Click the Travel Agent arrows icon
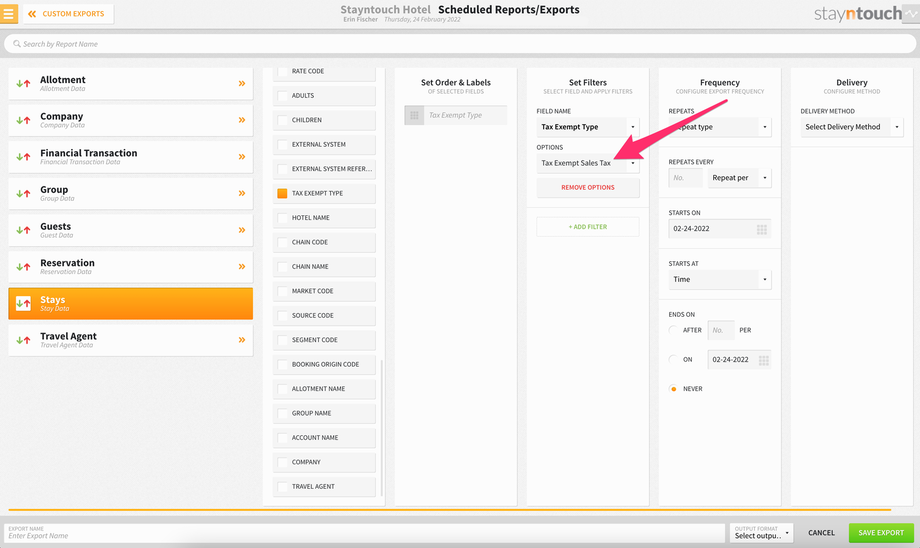Viewport: 920px width, 548px height. (x=23, y=340)
